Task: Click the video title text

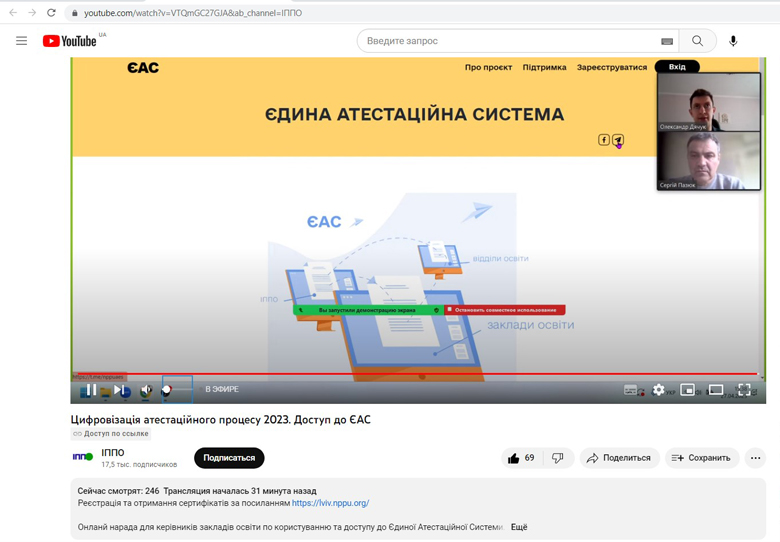Action: coord(220,420)
